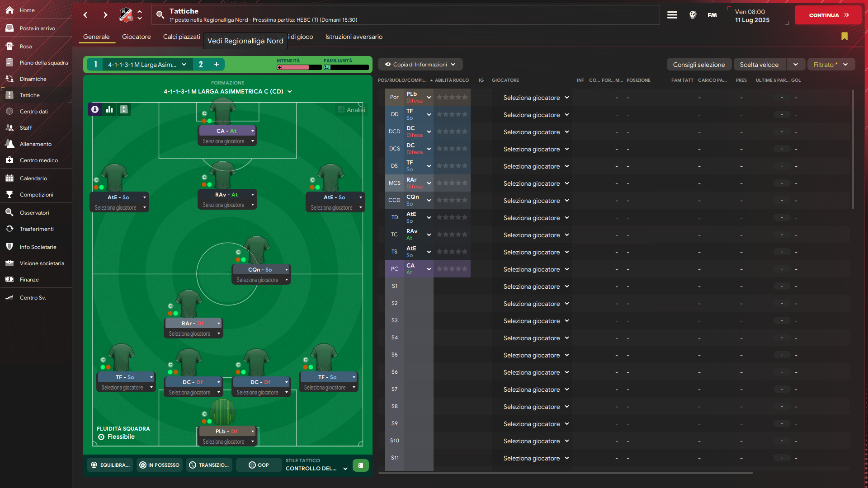The width and height of the screenshot is (868, 488).
Task: Open Home from the sidebar
Action: (27, 10)
